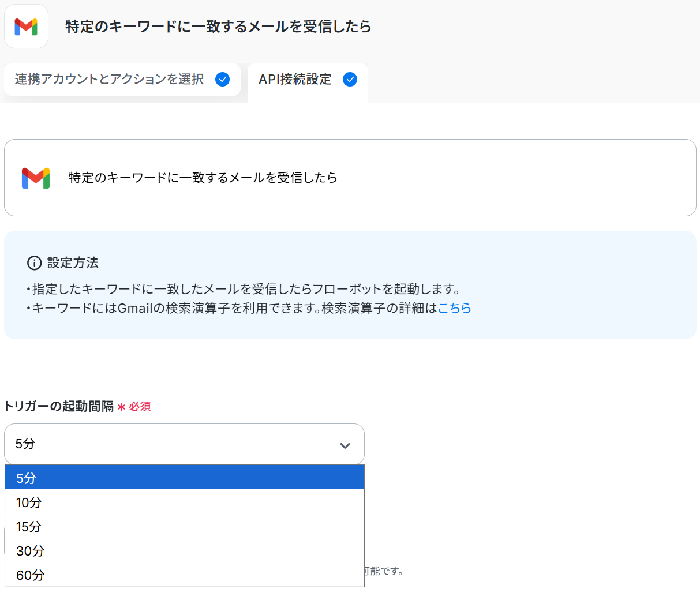Select the highlighted 5分 option
Viewport: 700px width, 589px height.
click(184, 478)
